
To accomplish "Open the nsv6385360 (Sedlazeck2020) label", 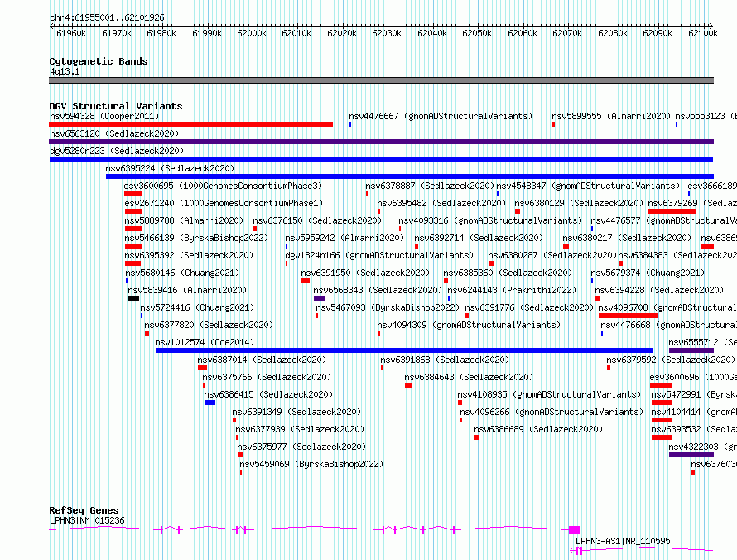I will click(508, 273).
